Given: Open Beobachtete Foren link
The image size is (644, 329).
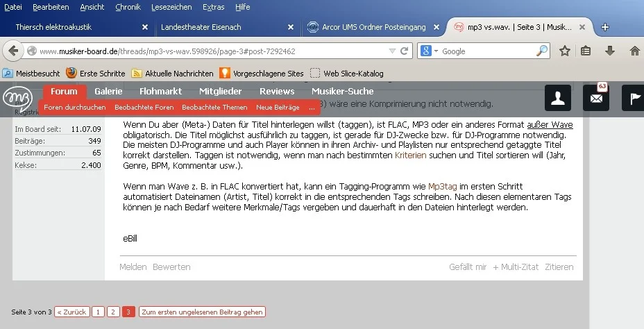Looking at the screenshot, I should [144, 107].
